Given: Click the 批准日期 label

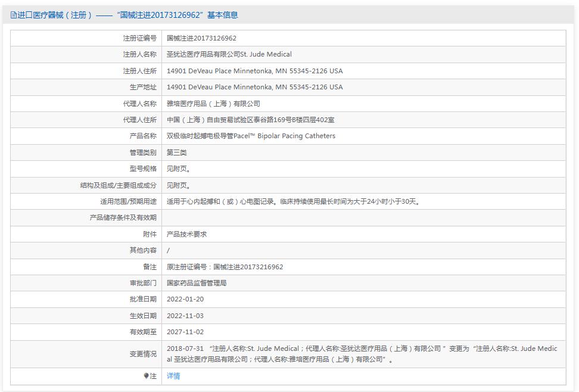Looking at the screenshot, I should 143,299.
